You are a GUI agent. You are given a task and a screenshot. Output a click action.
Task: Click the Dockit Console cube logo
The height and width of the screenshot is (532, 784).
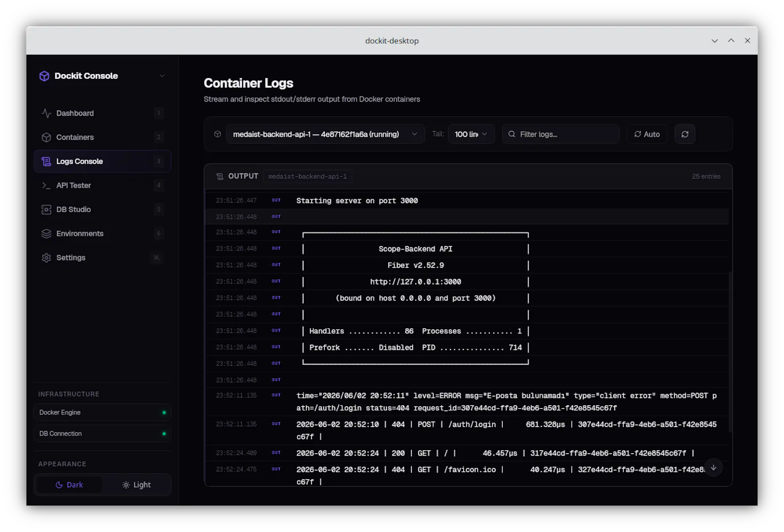(x=45, y=76)
